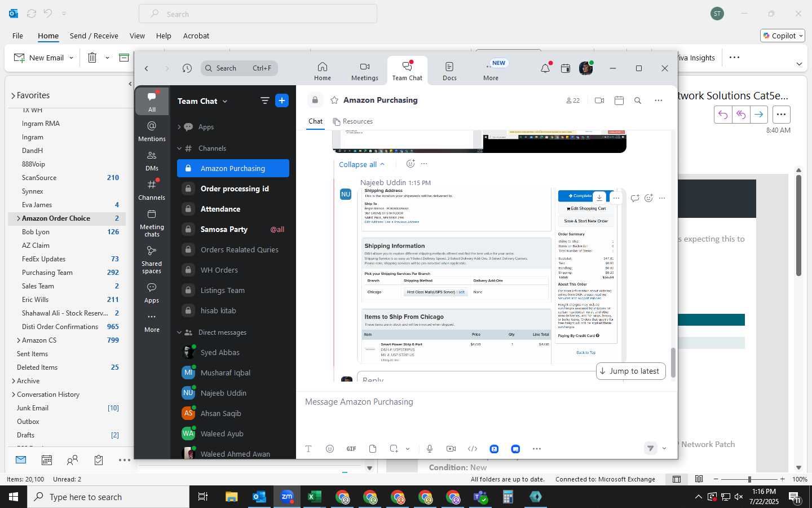Open Meeting chats in Zoom sidebar
812x508 pixels.
[152, 223]
